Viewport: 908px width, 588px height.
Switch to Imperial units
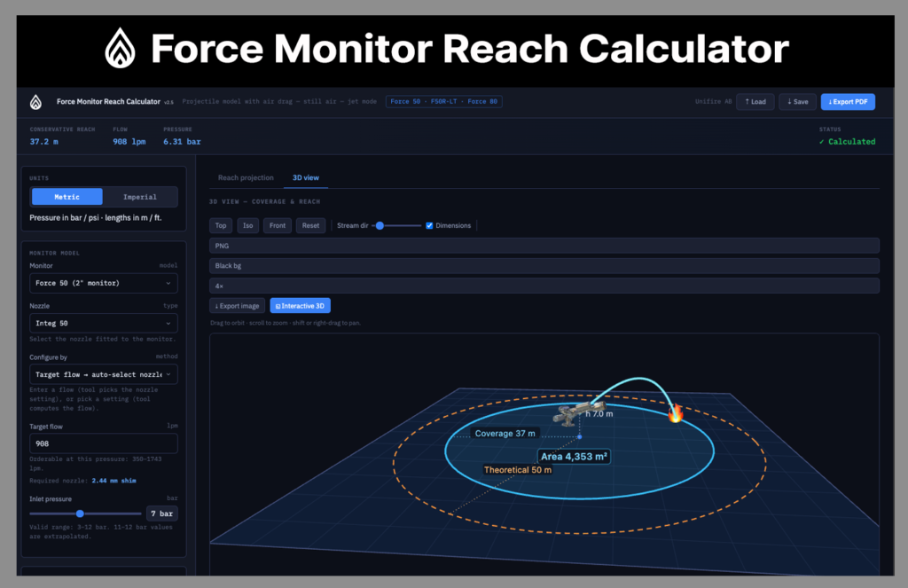[139, 197]
